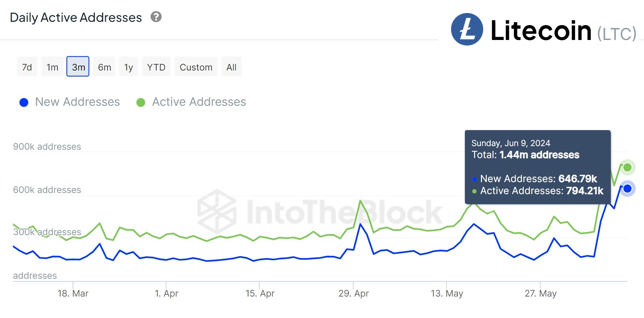Click the 'Total: 1.44m addresses' tooltip line
The image size is (644, 318).
click(x=525, y=155)
